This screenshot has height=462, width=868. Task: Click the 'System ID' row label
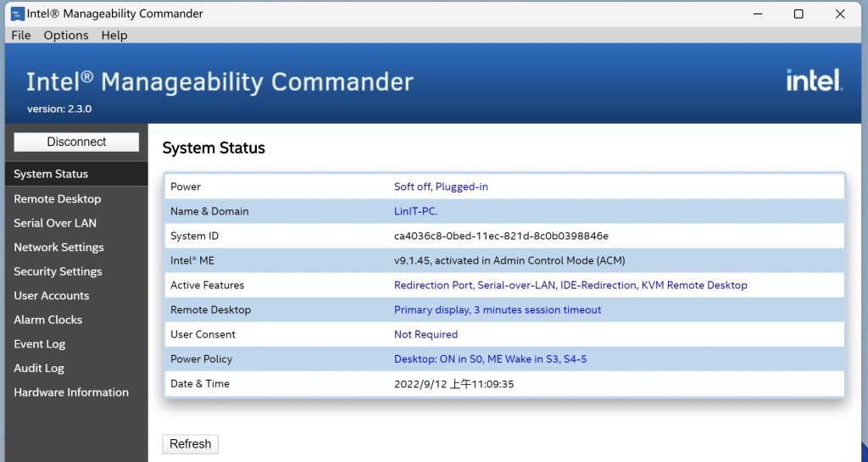(x=194, y=236)
